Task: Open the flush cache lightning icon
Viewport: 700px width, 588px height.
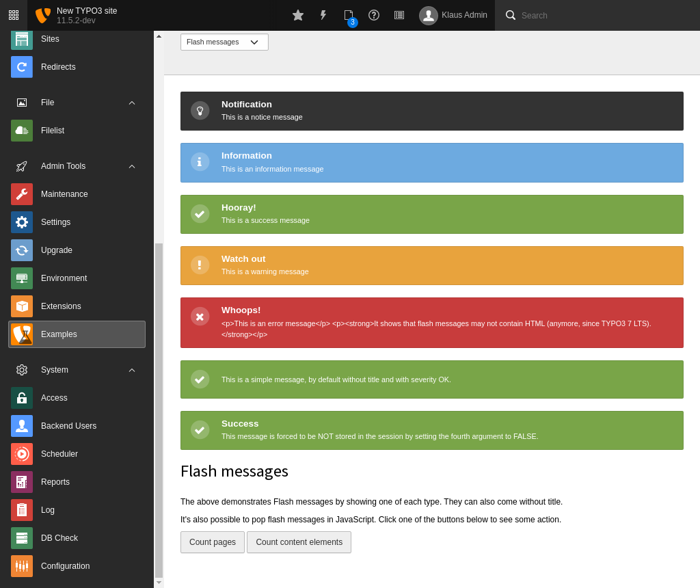Action: click(323, 15)
